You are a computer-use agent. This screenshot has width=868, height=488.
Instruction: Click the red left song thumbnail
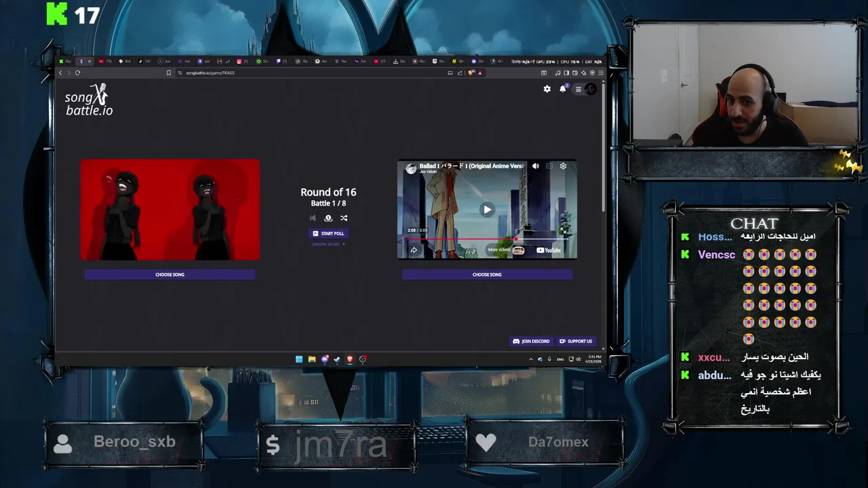click(170, 209)
